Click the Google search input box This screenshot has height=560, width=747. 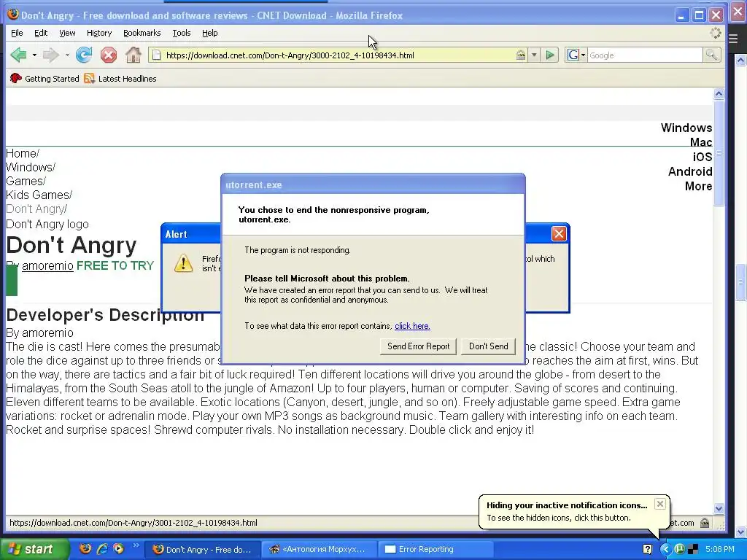coord(645,55)
